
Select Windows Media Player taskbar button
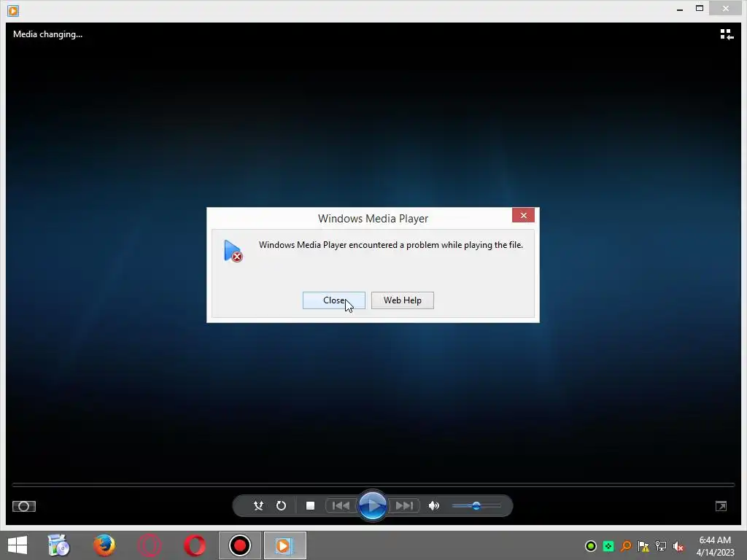coord(285,545)
